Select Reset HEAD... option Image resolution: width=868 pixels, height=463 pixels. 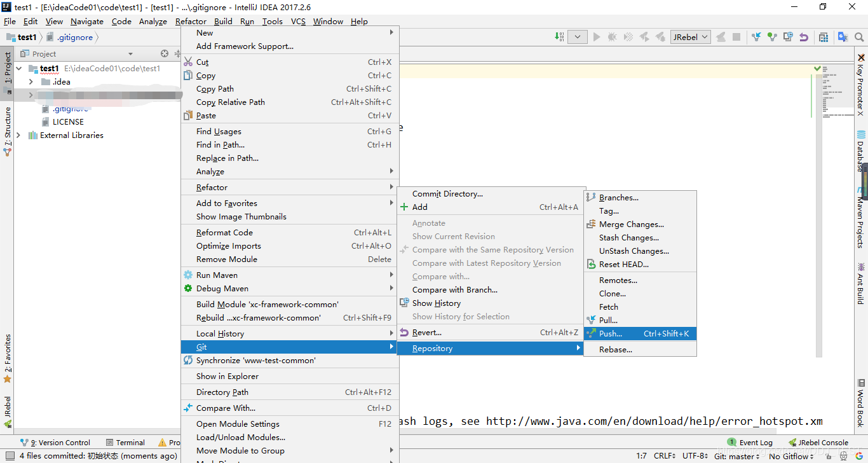[x=641, y=264]
